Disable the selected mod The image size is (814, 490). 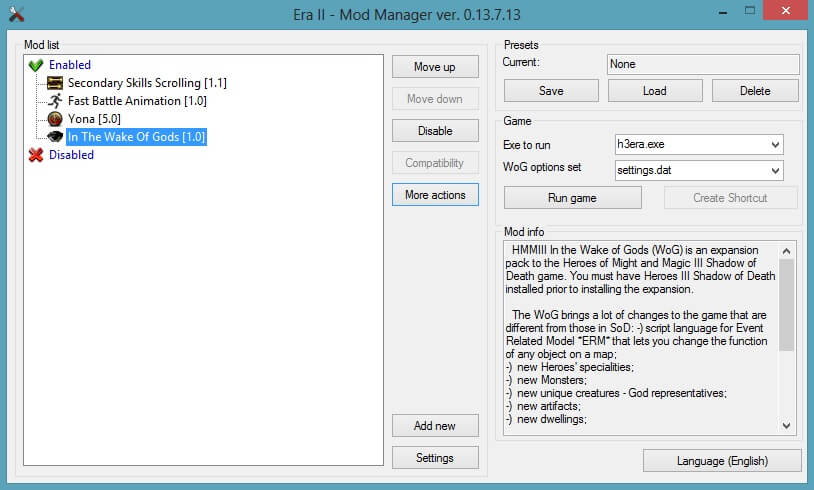click(x=435, y=131)
